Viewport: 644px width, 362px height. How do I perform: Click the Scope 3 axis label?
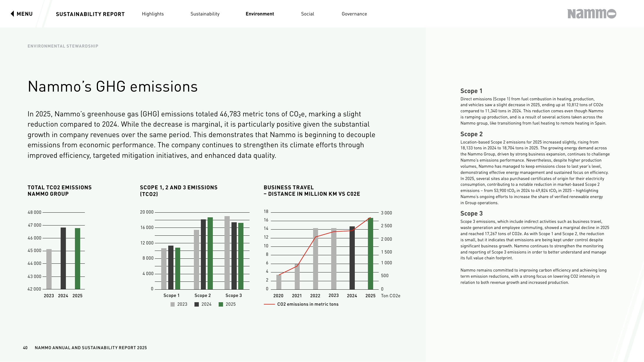[234, 295]
